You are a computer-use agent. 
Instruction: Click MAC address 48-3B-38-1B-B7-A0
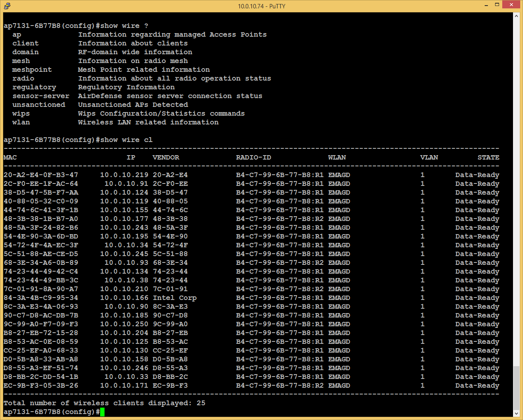[41, 219]
